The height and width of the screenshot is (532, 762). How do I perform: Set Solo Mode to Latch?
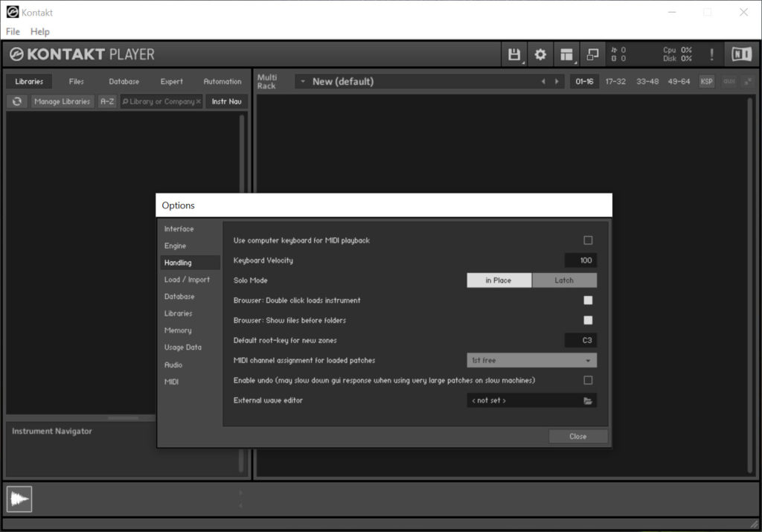[564, 281]
